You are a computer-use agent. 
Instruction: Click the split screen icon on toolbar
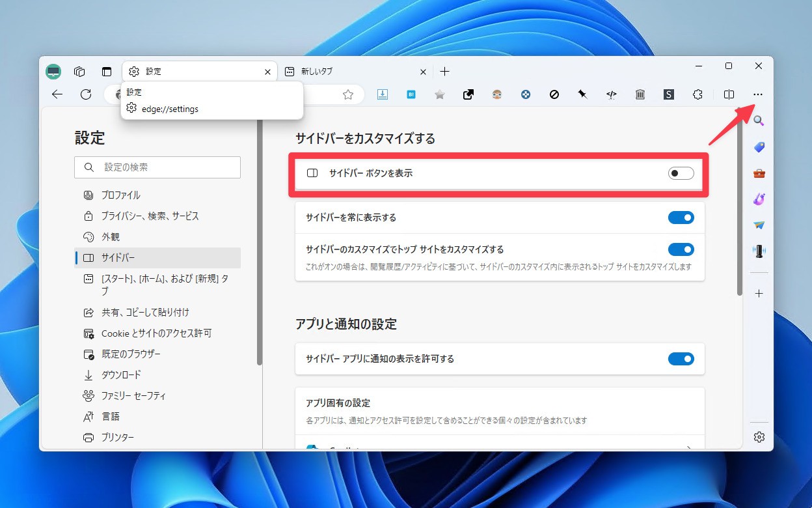pyautogui.click(x=729, y=94)
